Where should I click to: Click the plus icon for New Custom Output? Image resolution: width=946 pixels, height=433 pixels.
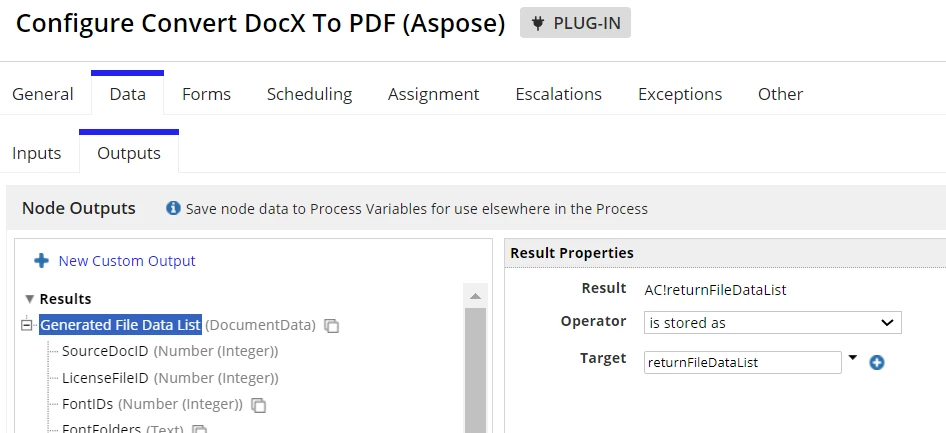click(x=42, y=261)
